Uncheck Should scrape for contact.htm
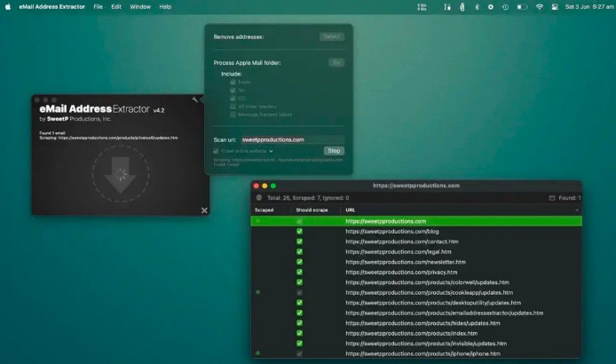Viewport: 616px width, 364px height. (x=299, y=241)
